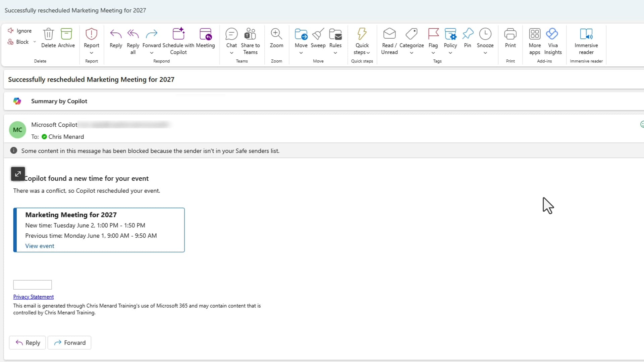Open the Chat dropdown chevron
This screenshot has height=362, width=644.
[x=231, y=53]
